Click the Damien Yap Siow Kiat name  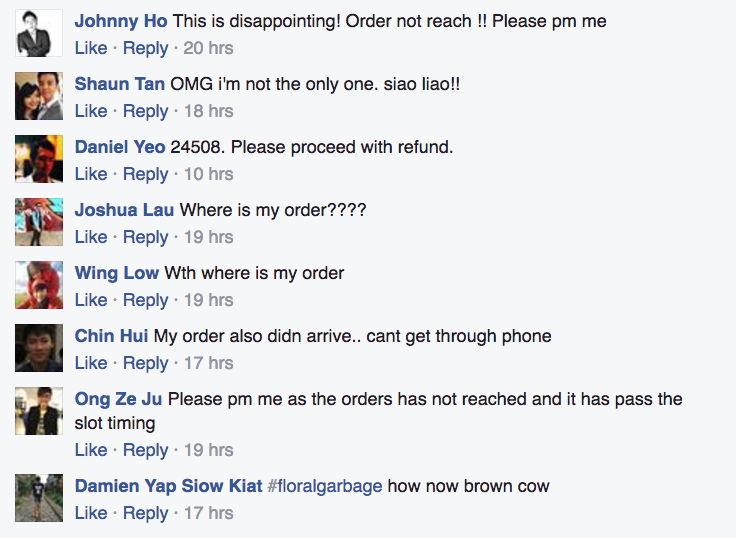point(169,486)
